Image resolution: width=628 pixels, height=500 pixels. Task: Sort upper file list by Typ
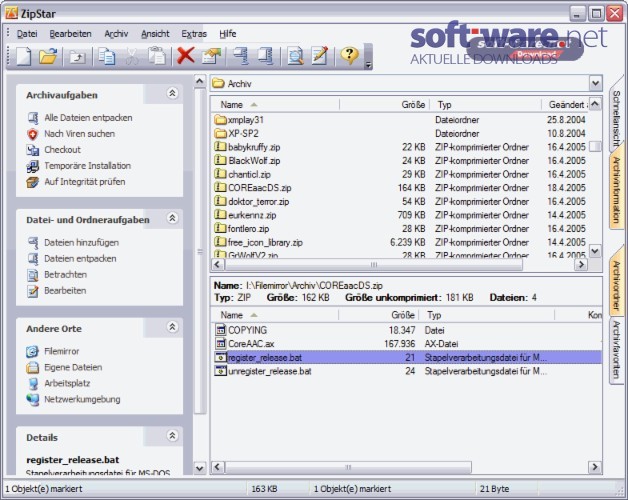point(485,105)
